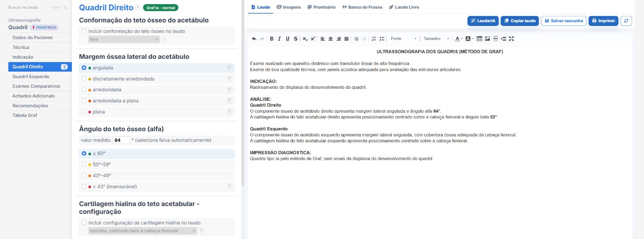This screenshot has height=239, width=644.
Task: Click the Imprimir button
Action: click(603, 21)
